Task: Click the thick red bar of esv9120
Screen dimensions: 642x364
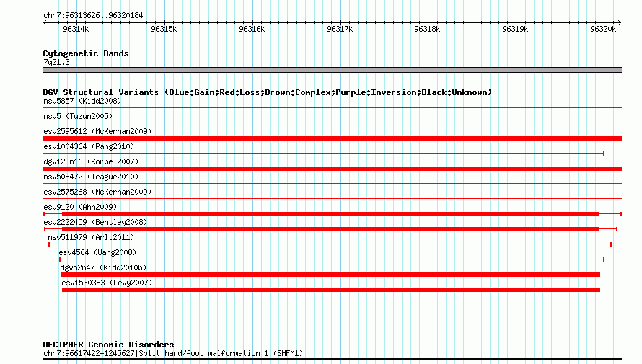Action: [x=331, y=214]
